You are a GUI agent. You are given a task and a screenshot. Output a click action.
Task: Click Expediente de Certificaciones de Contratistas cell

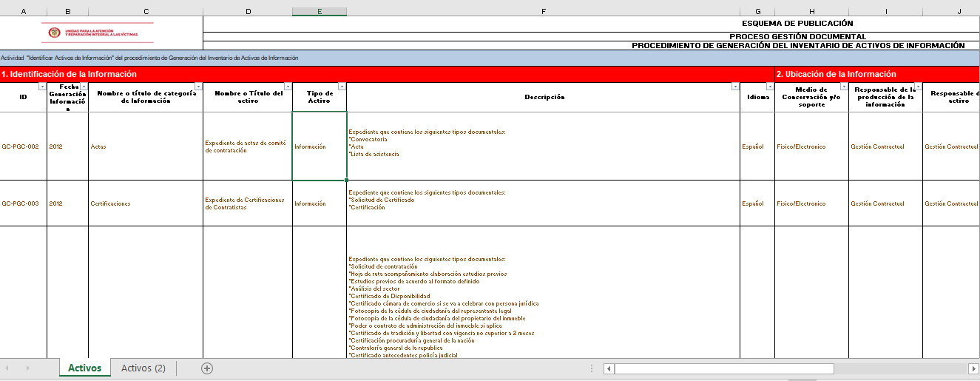(x=248, y=203)
